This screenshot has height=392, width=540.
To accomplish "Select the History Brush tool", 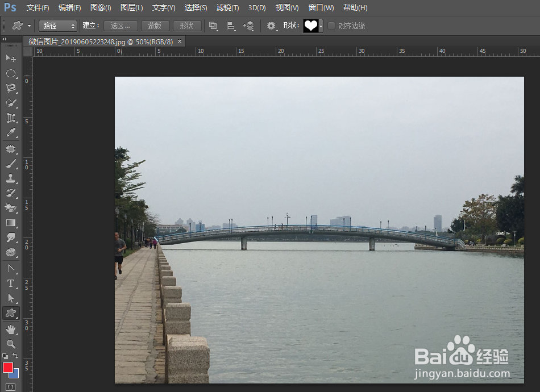I will (x=11, y=193).
